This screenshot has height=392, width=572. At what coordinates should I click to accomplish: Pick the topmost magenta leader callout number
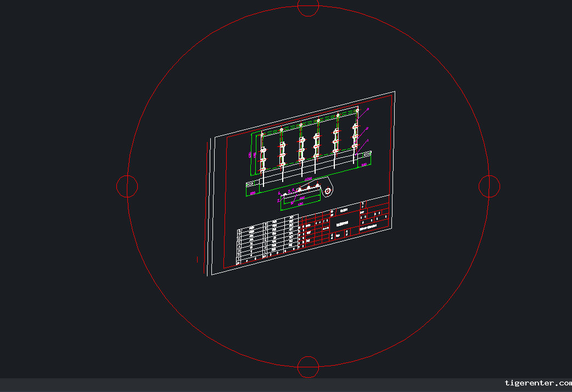(x=368, y=110)
